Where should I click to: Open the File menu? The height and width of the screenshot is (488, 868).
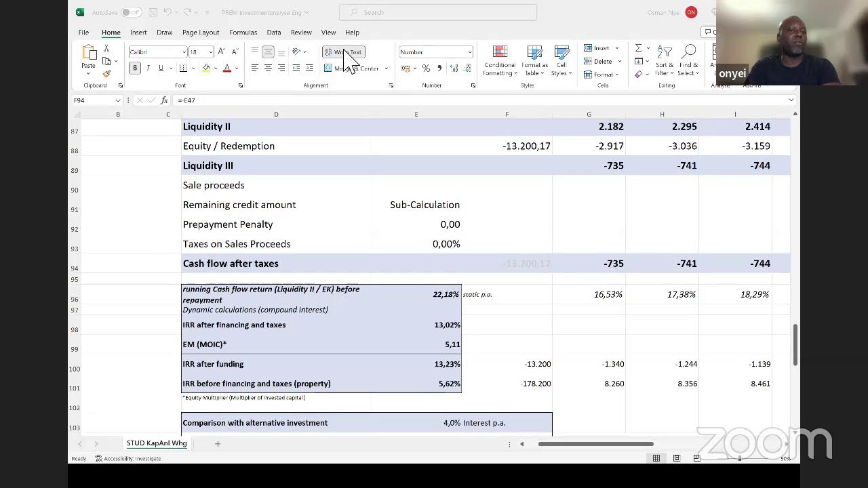point(83,32)
